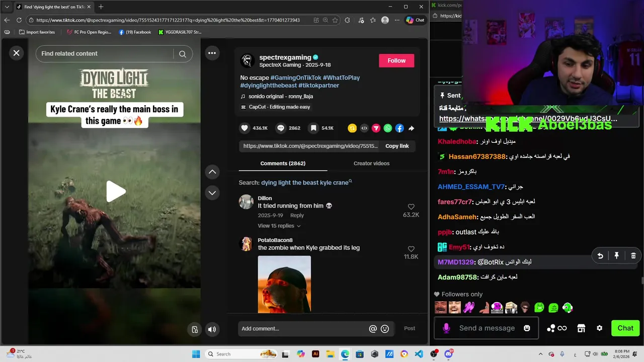
Task: Open #dyinglightthebeast hashtag
Action: pyautogui.click(x=269, y=85)
